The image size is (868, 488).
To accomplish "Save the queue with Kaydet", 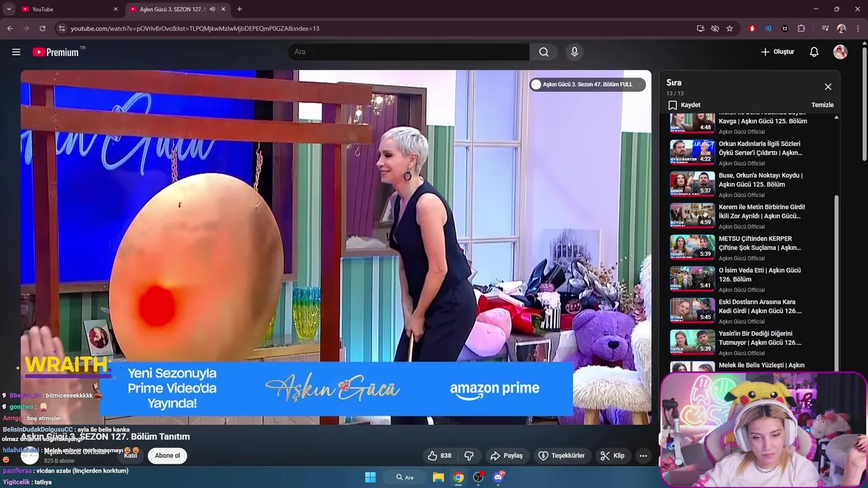I will coord(684,105).
